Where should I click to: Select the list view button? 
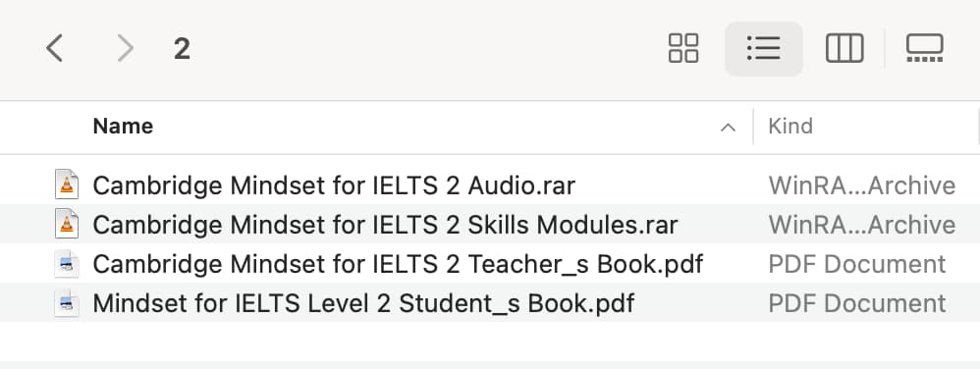tap(764, 48)
